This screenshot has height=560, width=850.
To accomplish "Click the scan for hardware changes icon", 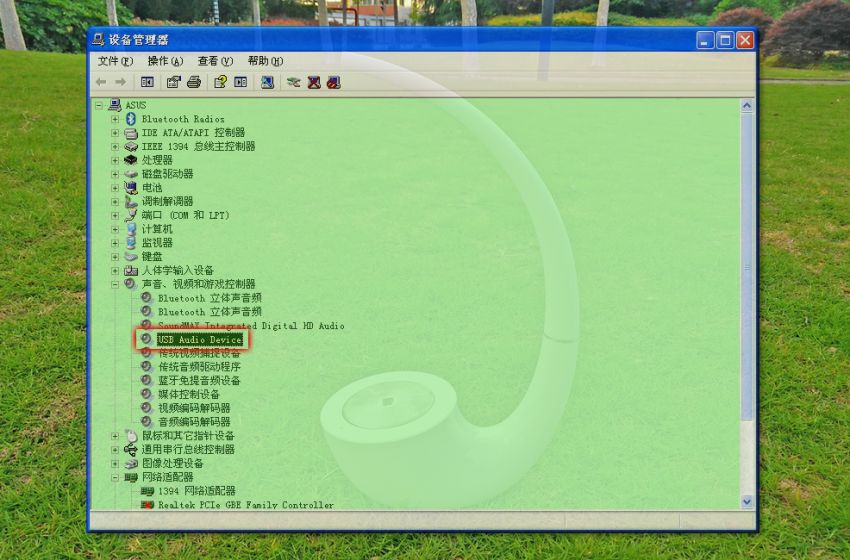I will (x=267, y=82).
